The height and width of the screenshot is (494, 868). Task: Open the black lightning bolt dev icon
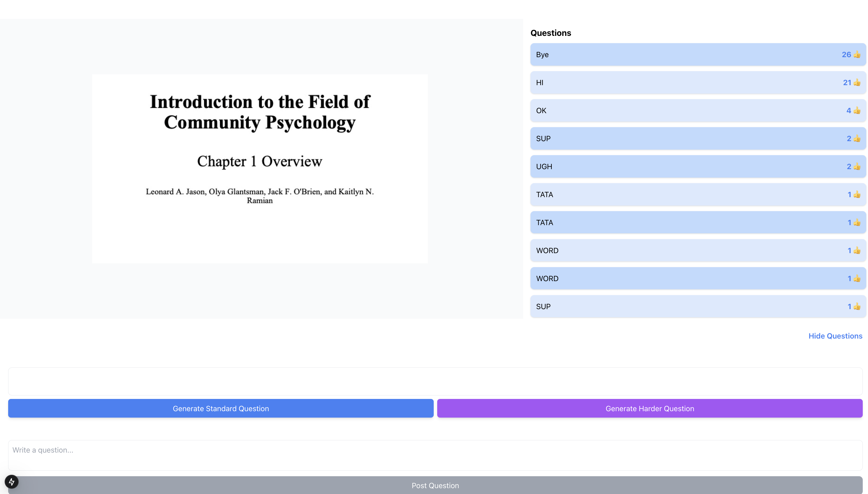pos(12,481)
